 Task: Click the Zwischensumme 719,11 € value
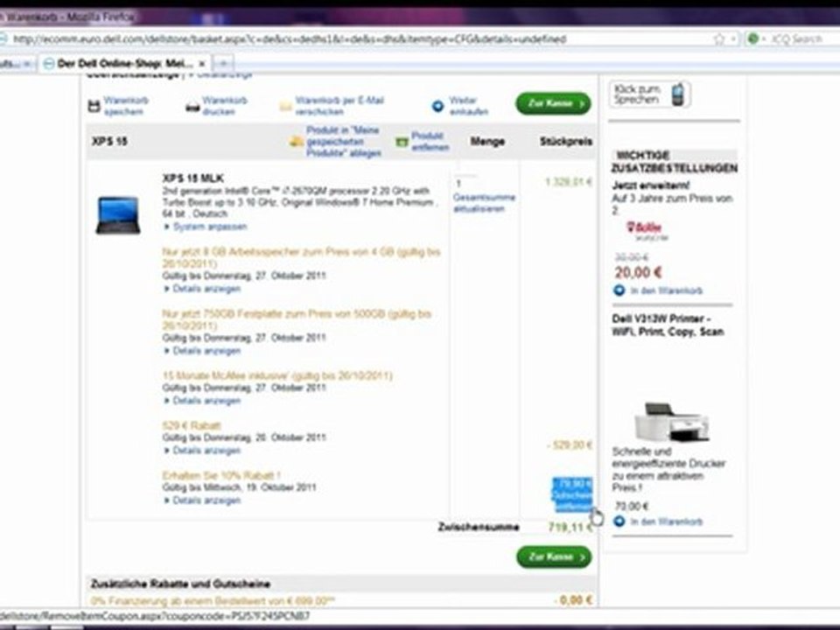tap(570, 527)
